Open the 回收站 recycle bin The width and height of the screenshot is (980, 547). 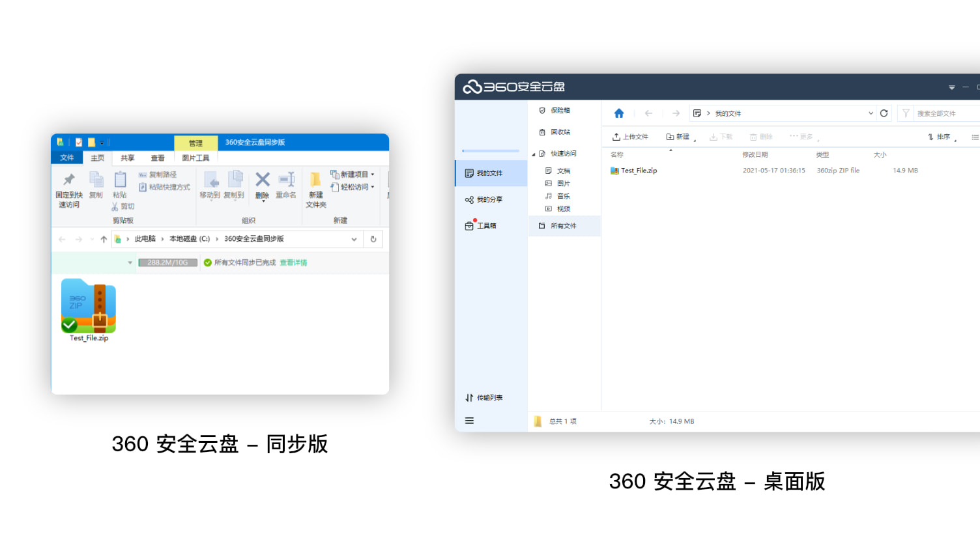pyautogui.click(x=559, y=132)
